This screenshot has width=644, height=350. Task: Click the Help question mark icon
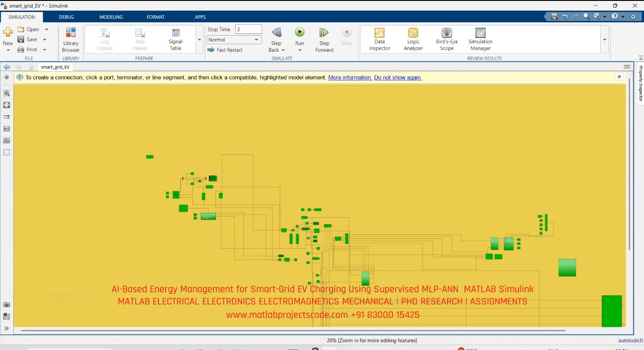pos(615,17)
